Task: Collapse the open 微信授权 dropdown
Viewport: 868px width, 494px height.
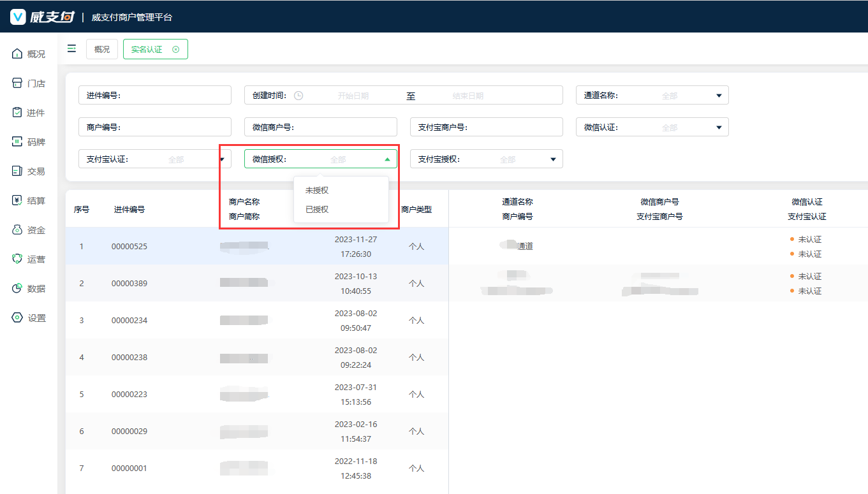Action: [387, 159]
